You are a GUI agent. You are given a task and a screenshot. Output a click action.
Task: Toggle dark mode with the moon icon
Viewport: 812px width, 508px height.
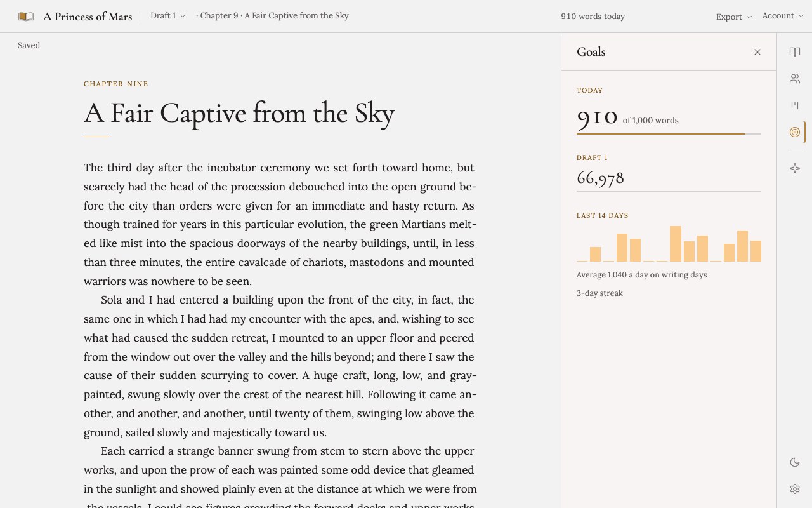click(795, 462)
